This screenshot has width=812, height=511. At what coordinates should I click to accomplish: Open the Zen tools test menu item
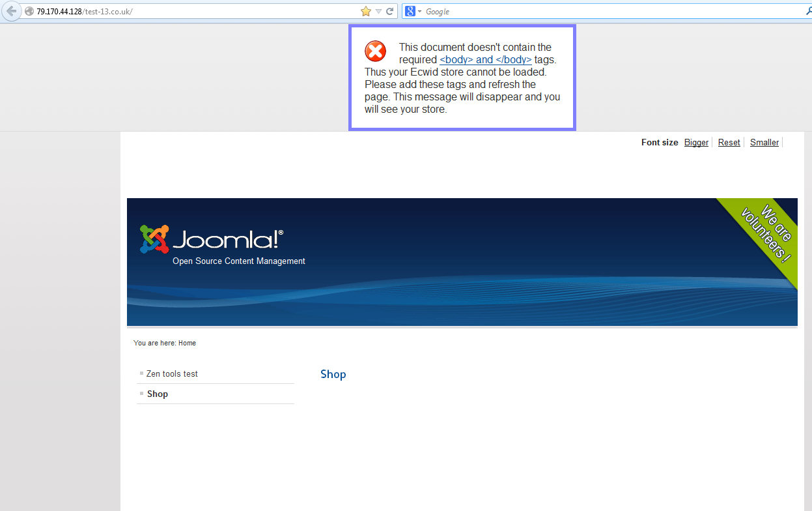point(172,373)
